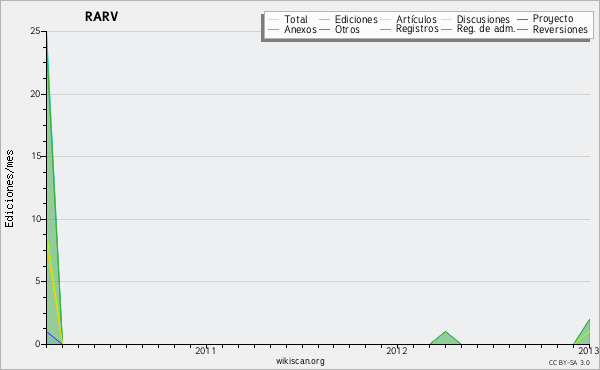The height and width of the screenshot is (370, 600).
Task: Click the '2012' x-axis label
Action: coord(397,350)
